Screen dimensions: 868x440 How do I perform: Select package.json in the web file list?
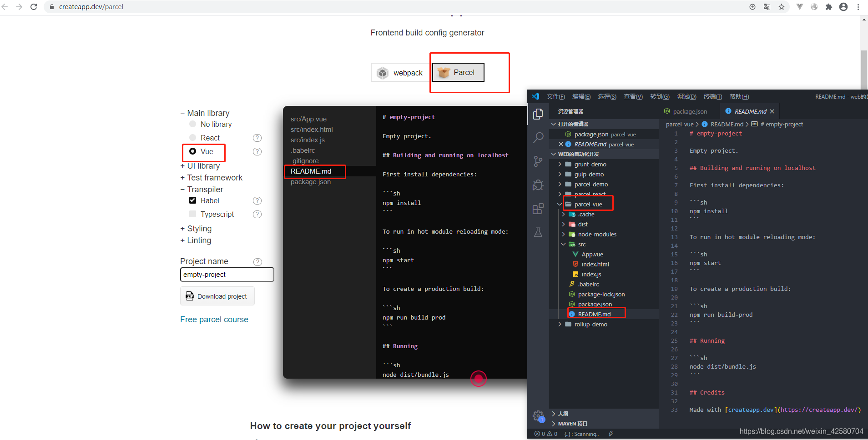point(311,182)
